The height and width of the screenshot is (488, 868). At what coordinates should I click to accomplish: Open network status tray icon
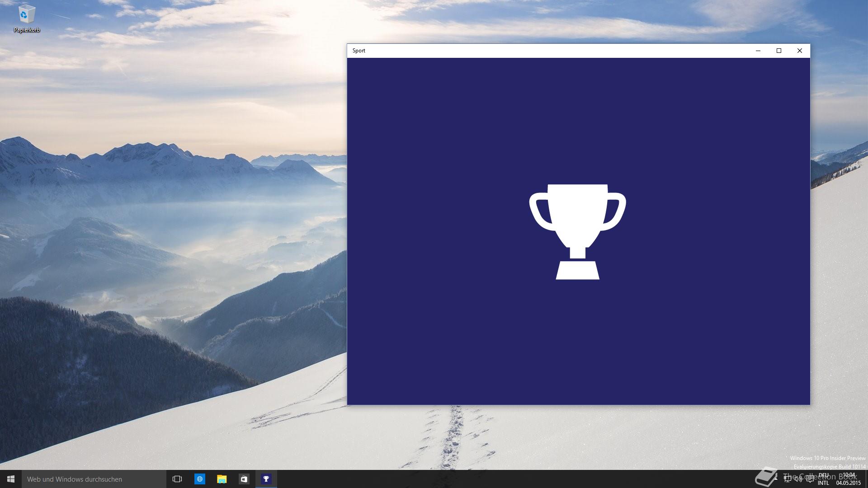[x=788, y=479]
